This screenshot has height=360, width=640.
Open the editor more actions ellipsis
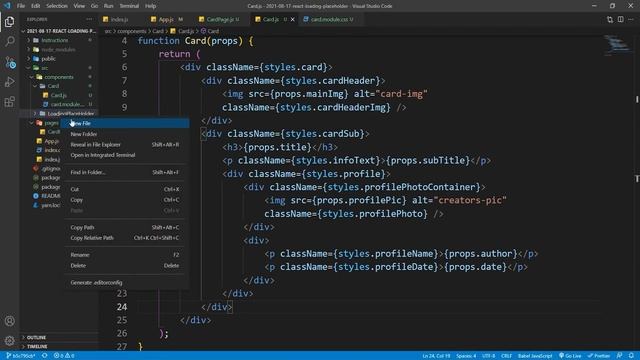(x=631, y=19)
